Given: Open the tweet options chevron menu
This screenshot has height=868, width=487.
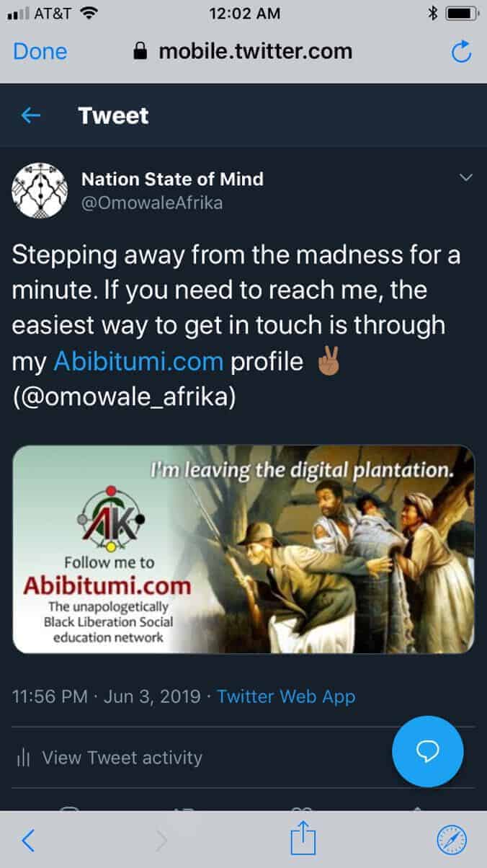Looking at the screenshot, I should click(x=465, y=177).
